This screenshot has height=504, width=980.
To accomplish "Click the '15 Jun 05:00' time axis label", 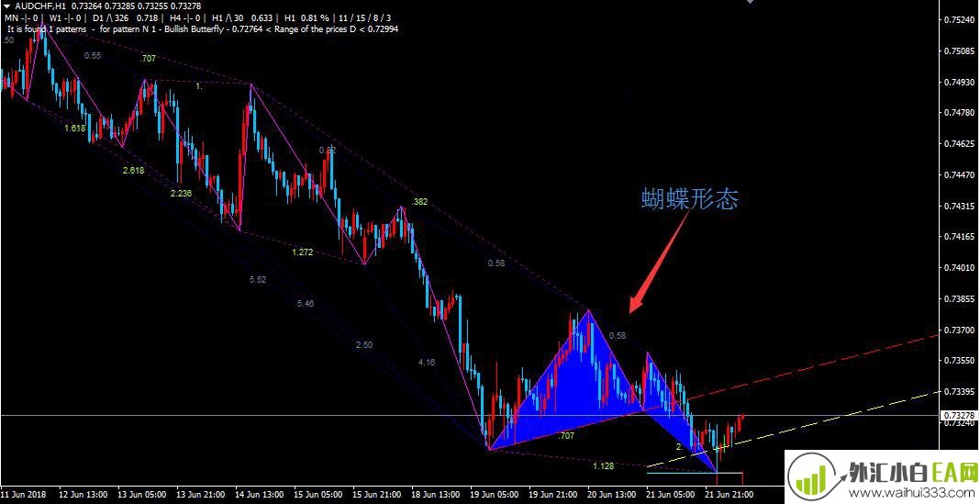I will pyautogui.click(x=318, y=495).
